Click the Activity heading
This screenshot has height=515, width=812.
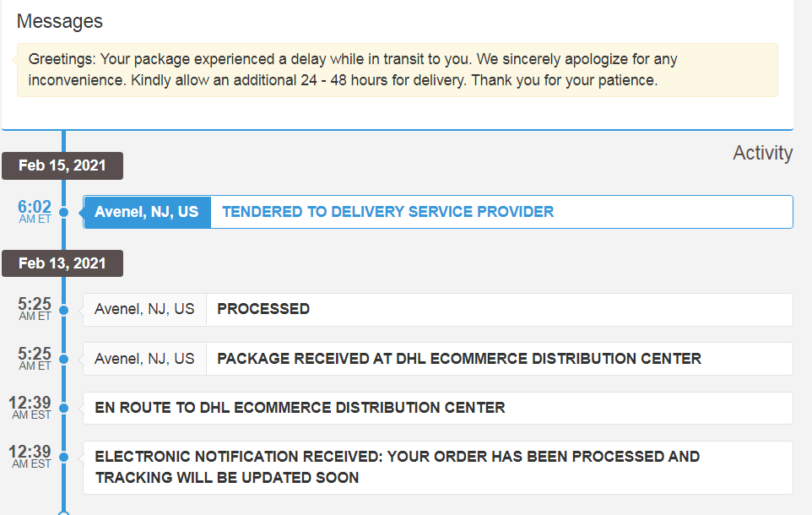coord(762,153)
